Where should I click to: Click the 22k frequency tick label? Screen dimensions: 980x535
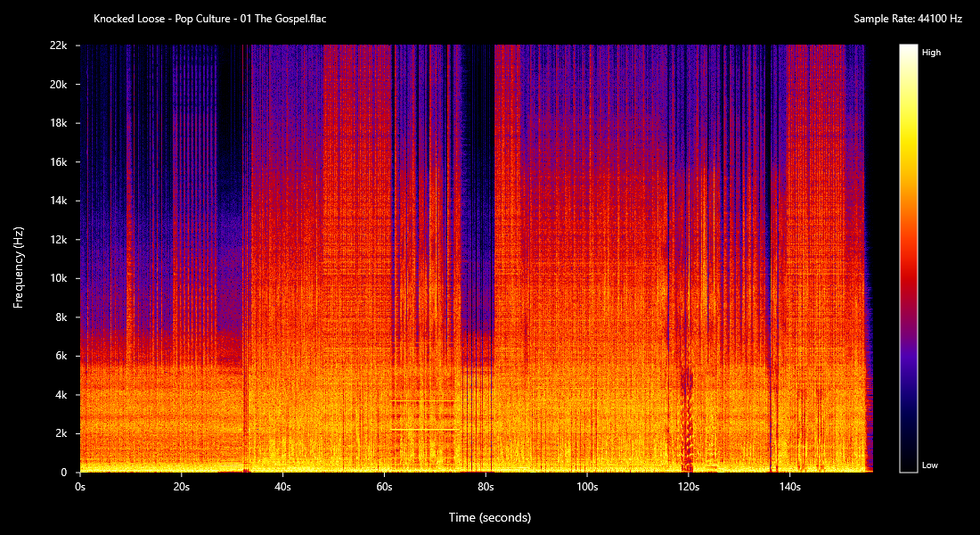59,45
